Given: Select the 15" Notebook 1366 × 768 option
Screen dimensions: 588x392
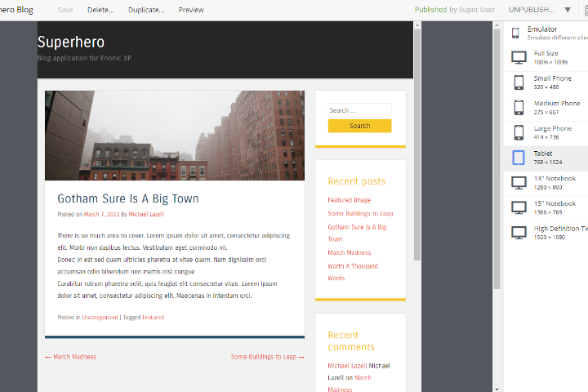Looking at the screenshot, I should tap(546, 208).
